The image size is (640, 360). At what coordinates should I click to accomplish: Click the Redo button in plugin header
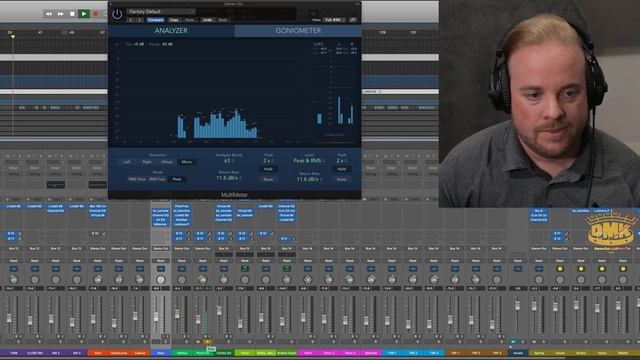click(x=223, y=20)
